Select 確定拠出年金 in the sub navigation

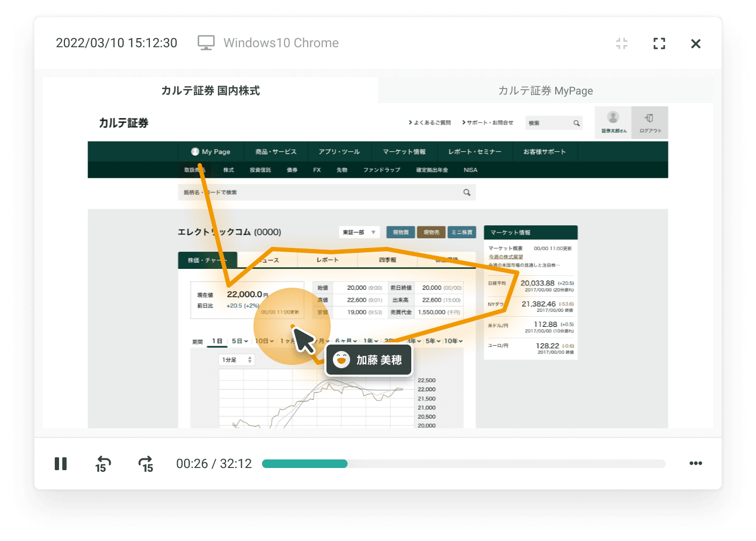[x=432, y=170]
